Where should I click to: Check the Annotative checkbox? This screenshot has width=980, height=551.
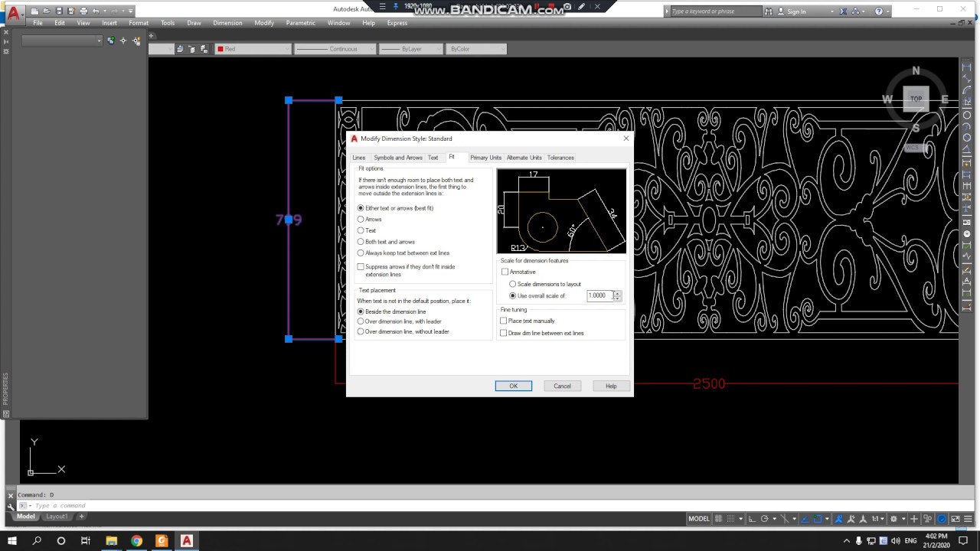coord(505,272)
